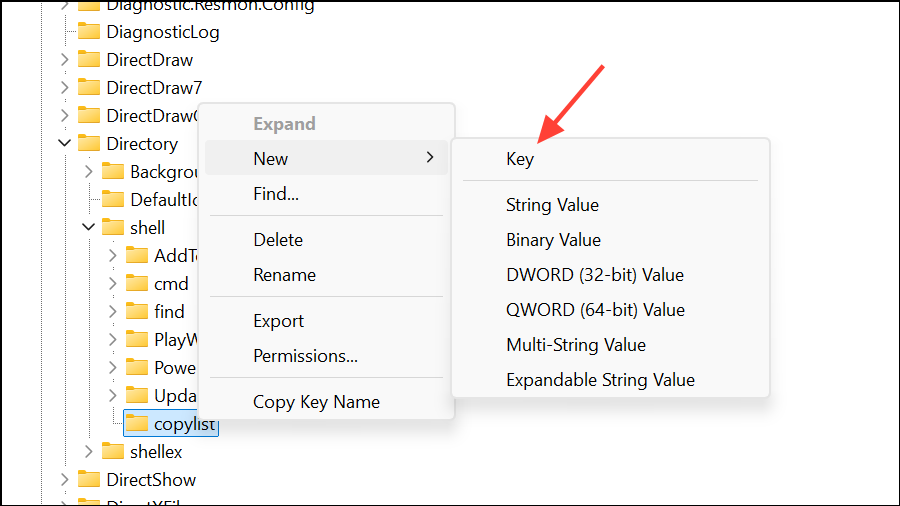Expand the cmd subkey
This screenshot has height=506, width=900.
tap(113, 283)
